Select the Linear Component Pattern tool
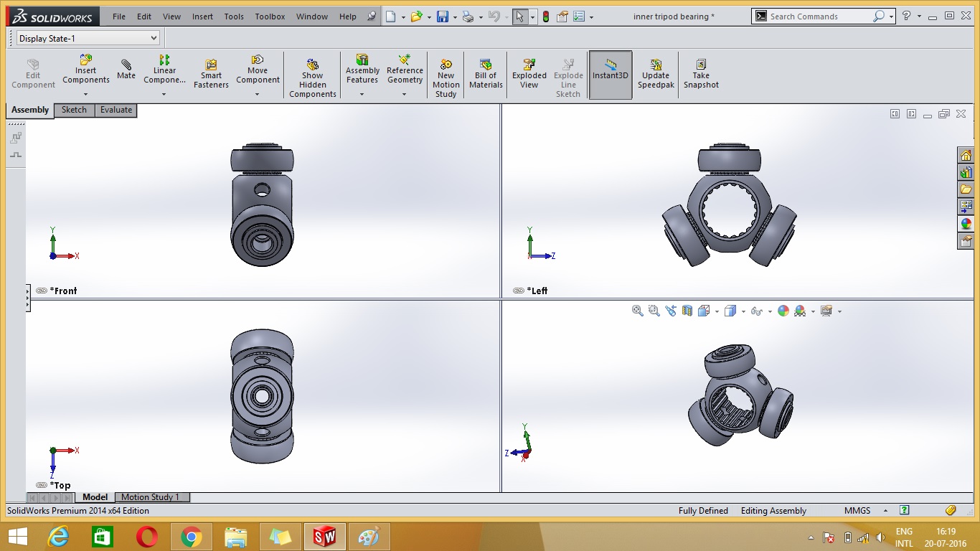 click(x=164, y=70)
